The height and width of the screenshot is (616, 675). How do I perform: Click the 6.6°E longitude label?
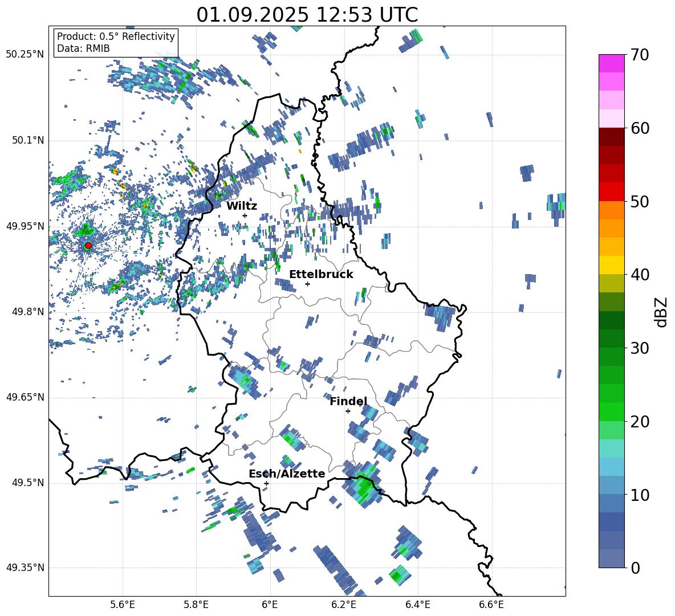pyautogui.click(x=491, y=605)
